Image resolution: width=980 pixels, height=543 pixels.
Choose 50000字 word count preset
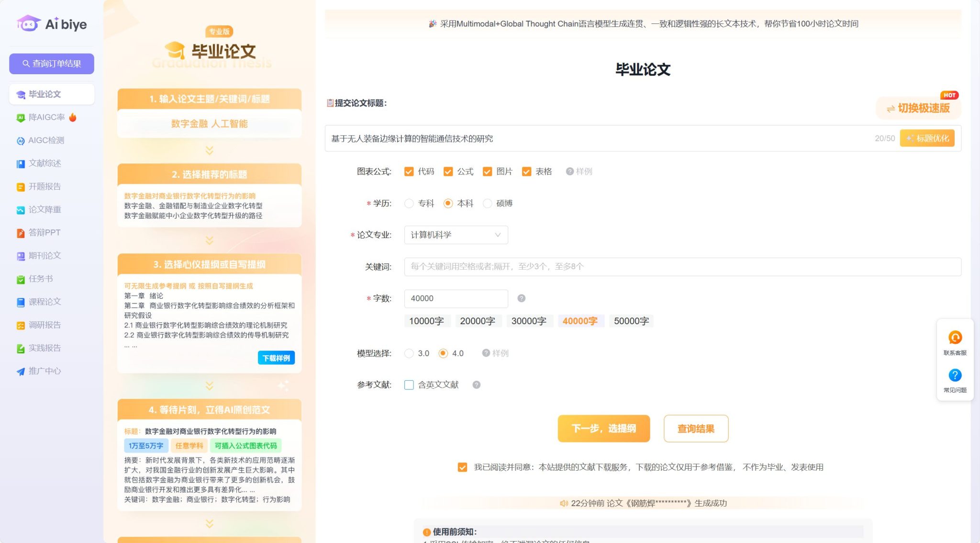631,321
